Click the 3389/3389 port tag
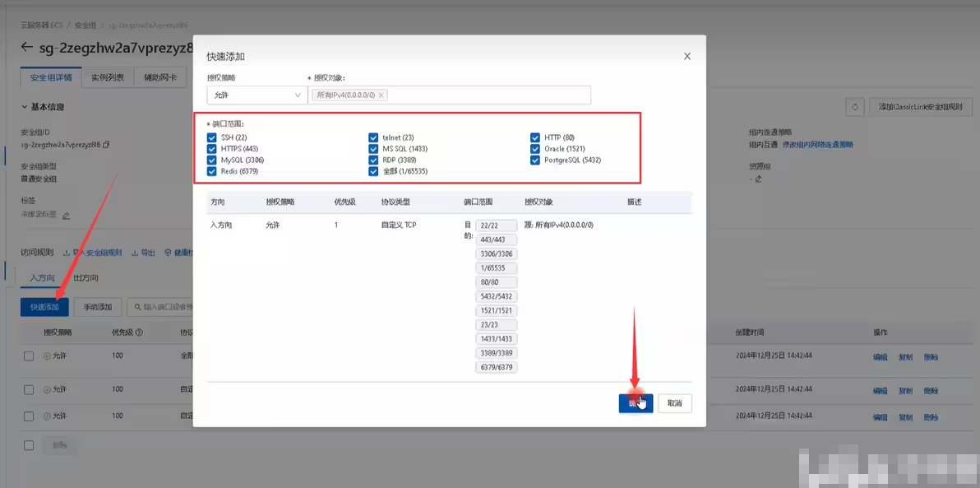Image resolution: width=980 pixels, height=488 pixels. tap(497, 353)
